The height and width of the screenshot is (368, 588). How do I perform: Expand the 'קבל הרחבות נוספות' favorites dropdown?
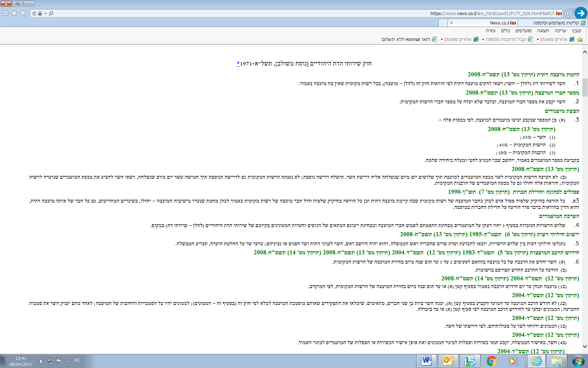[x=483, y=40]
